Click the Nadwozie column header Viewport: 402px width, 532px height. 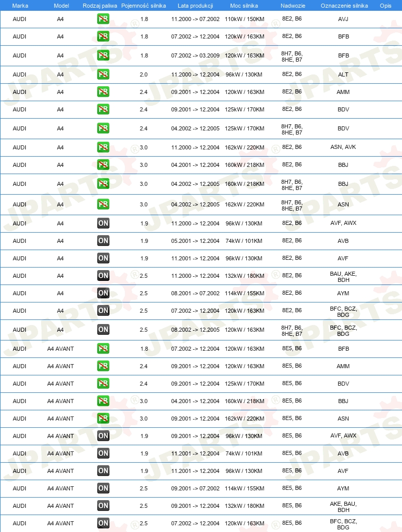(x=293, y=6)
